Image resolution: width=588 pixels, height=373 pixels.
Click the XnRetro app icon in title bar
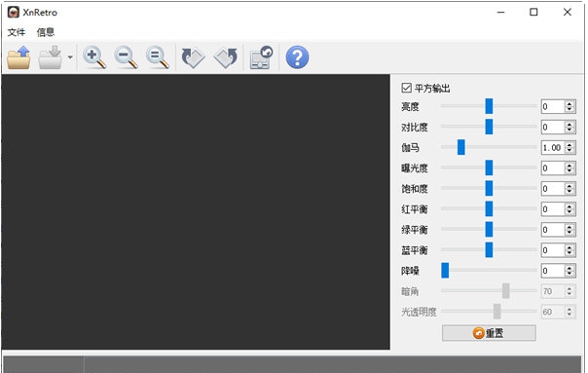click(x=13, y=12)
